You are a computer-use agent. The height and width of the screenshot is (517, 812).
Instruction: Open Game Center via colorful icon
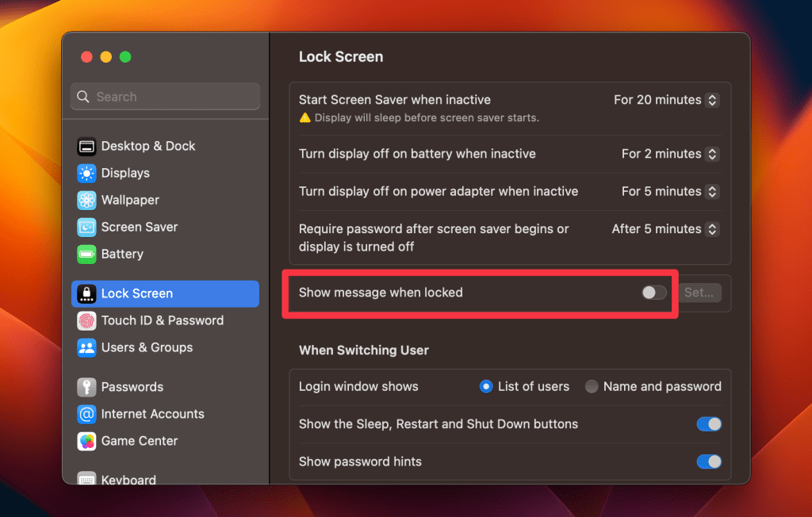[86, 441]
